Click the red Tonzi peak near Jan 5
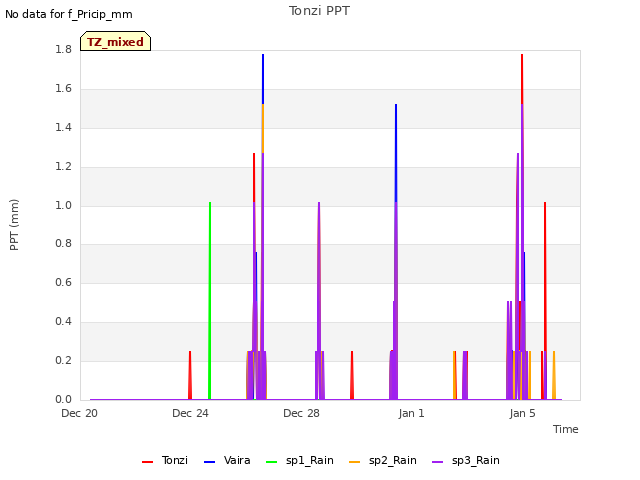640x480 pixels. coord(522,78)
